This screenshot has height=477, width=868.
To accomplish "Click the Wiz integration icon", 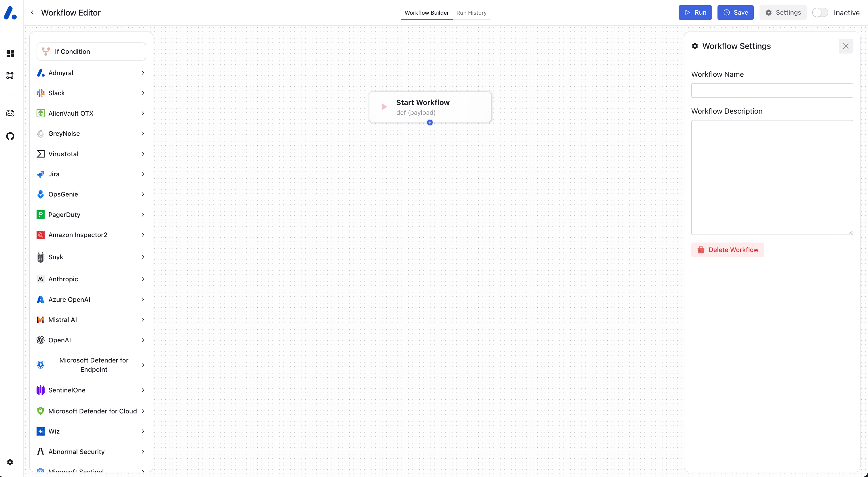I will coord(41,431).
